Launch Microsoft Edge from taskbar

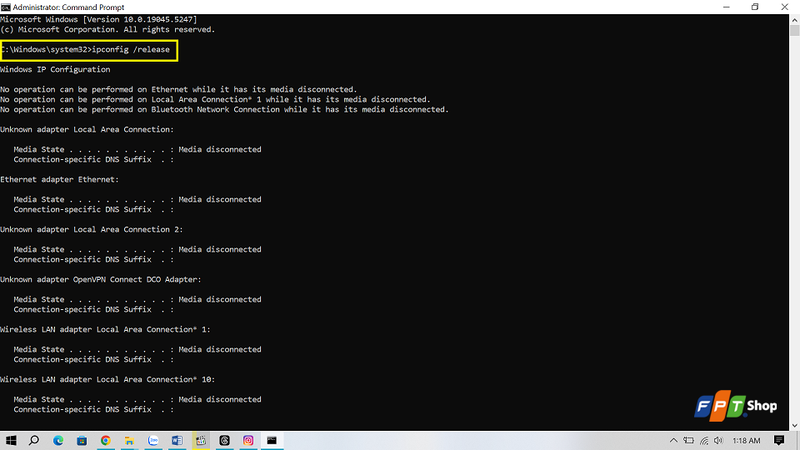tap(58, 440)
